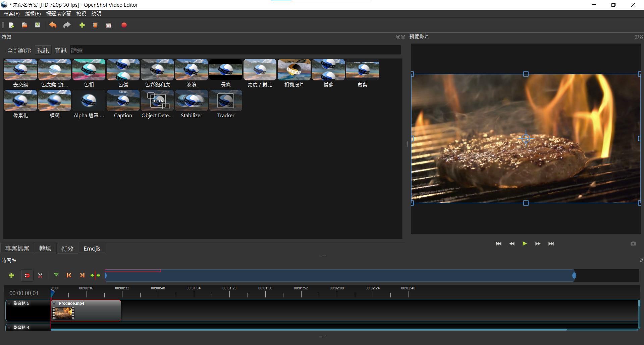Show all effects with 全部顯示 button

(19, 50)
